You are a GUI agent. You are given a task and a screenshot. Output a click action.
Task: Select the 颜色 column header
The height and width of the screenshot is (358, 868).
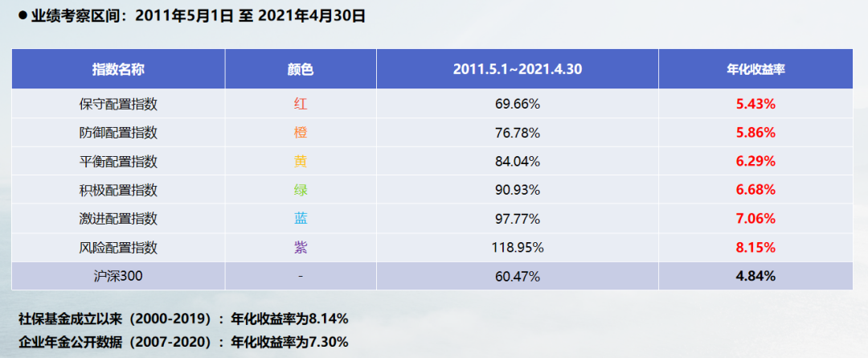click(x=300, y=69)
